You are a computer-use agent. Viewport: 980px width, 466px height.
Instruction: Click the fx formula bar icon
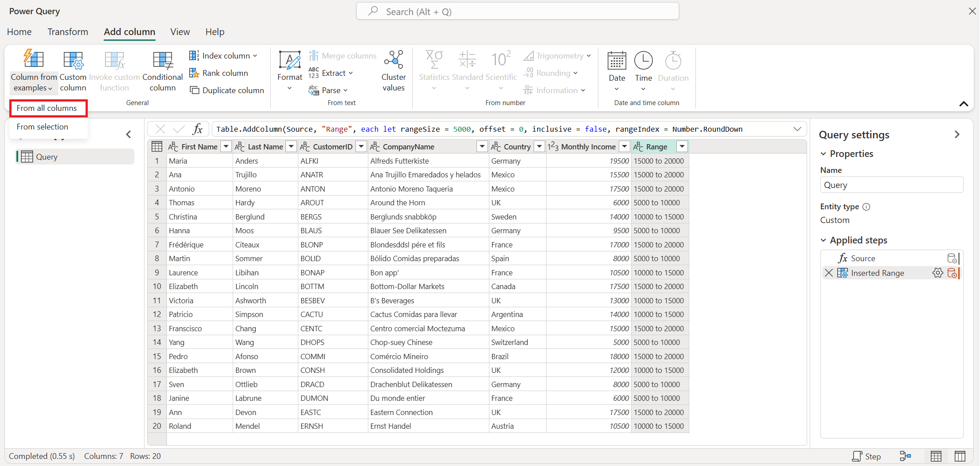click(198, 129)
